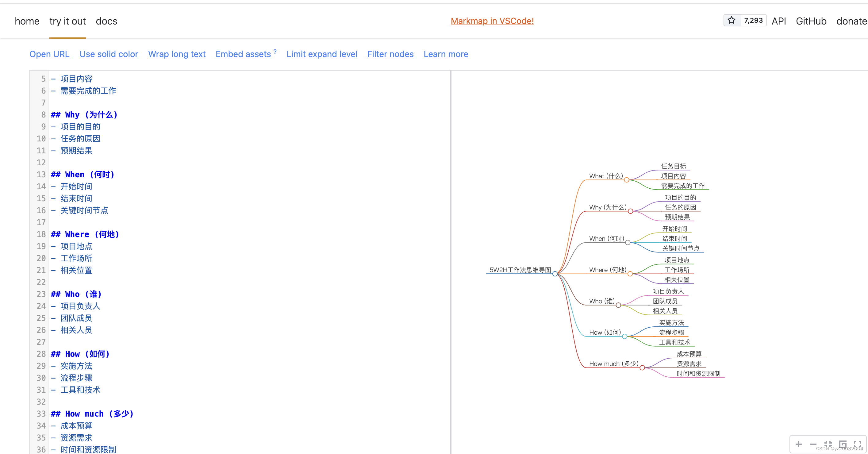868x454 pixels.
Task: Click the fullscreen icon in mindmap toolbar
Action: [858, 444]
